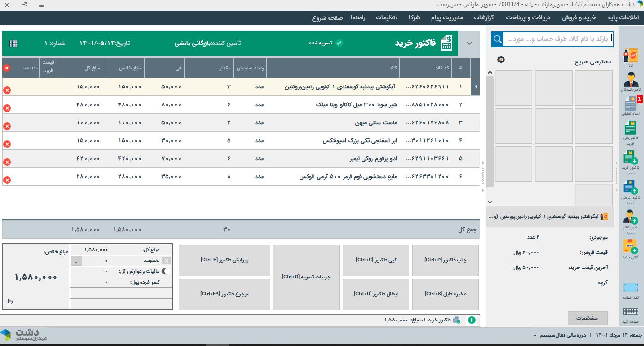Image resolution: width=644 pixels, height=346 pixels.
Task: Open the دریافت و پرداخت menu
Action: pyautogui.click(x=528, y=17)
